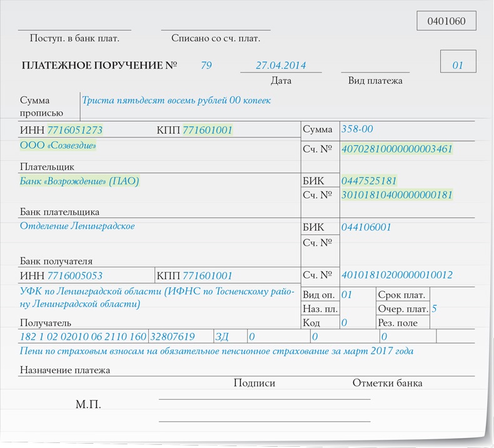
Task: Click the form code 0401060
Action: click(x=446, y=21)
